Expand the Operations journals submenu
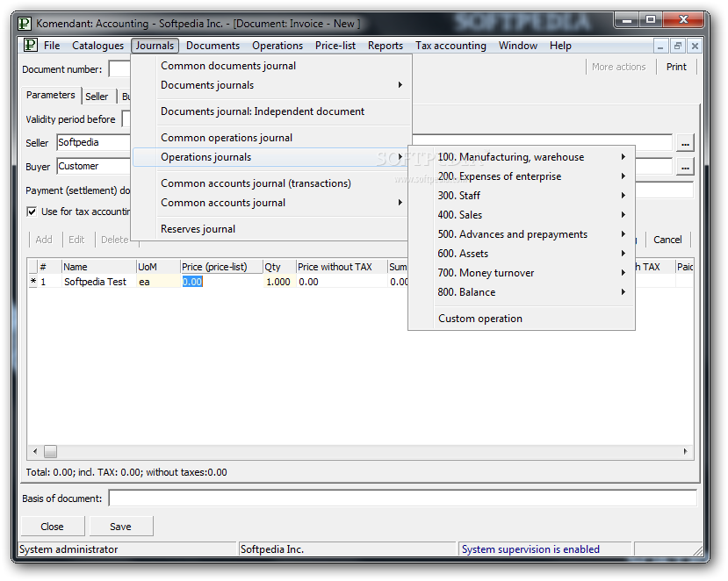728x581 pixels. tap(271, 157)
